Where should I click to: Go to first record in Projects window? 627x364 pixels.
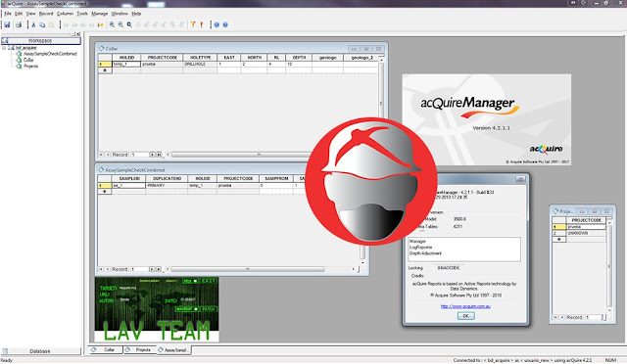tap(555, 317)
